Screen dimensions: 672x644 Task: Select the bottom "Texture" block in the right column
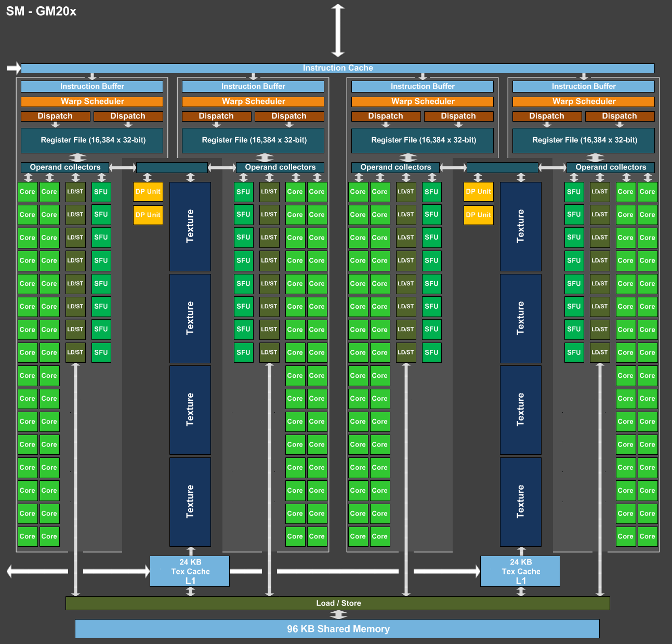pyautogui.click(x=521, y=502)
